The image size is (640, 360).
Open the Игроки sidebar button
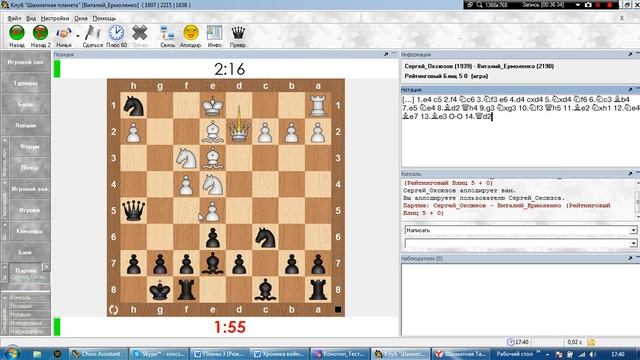click(29, 210)
